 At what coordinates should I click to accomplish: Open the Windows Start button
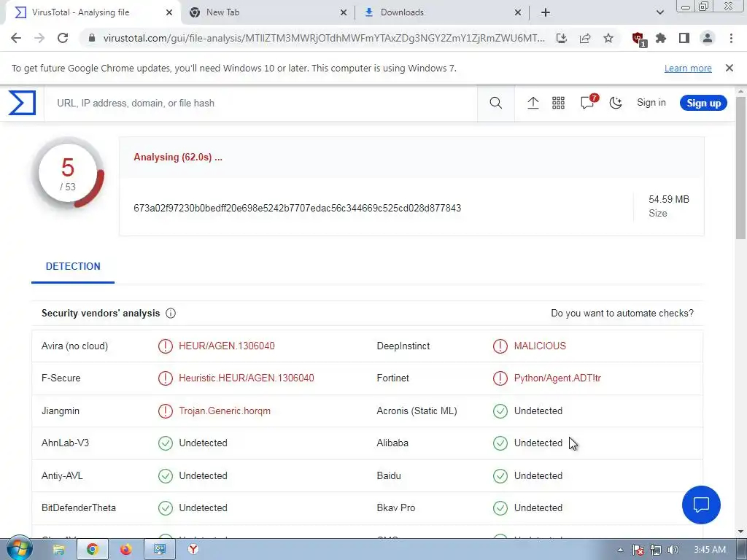pyautogui.click(x=19, y=548)
